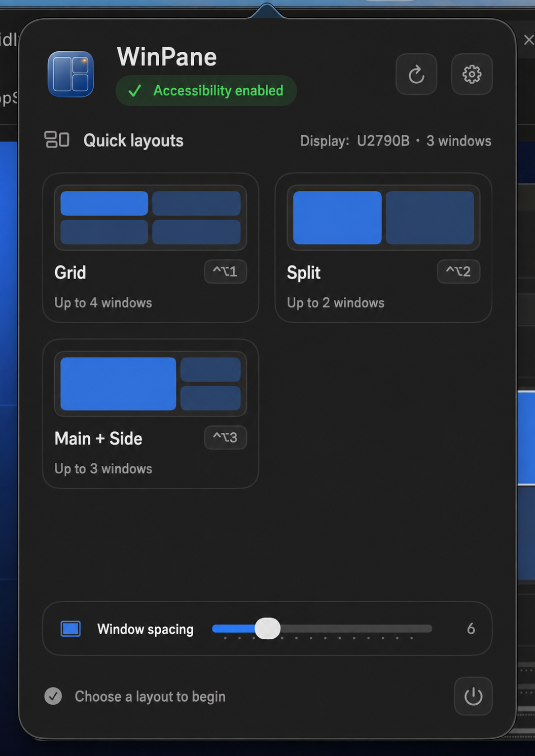Click the Quick layouts heading
This screenshot has width=535, height=756.
pos(133,141)
